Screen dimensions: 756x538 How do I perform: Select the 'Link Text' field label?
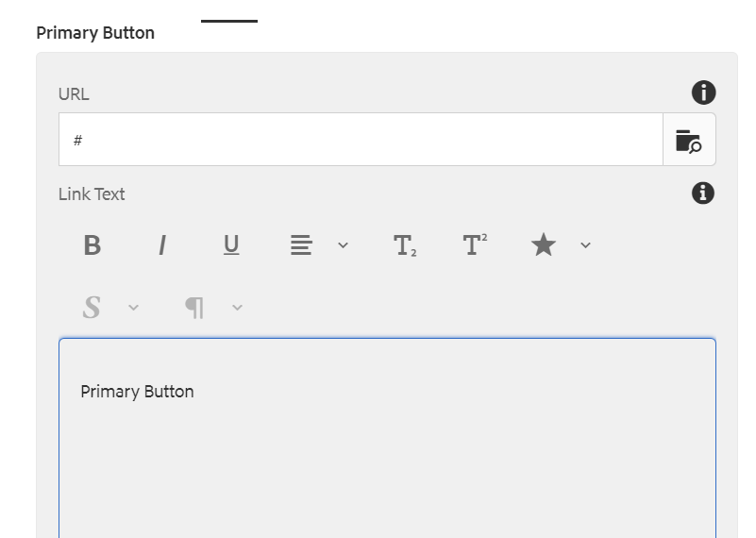coord(92,194)
